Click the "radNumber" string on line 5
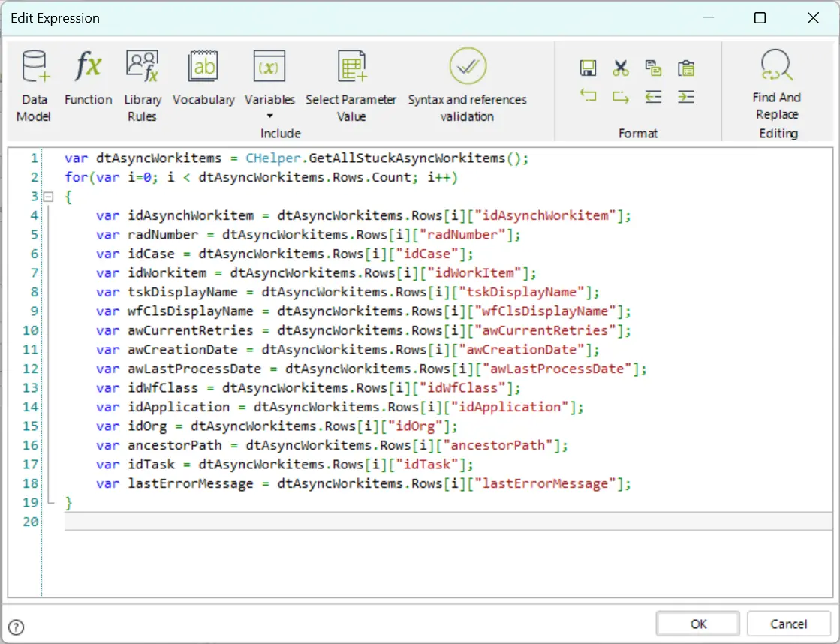This screenshot has width=840, height=644. pyautogui.click(x=462, y=235)
